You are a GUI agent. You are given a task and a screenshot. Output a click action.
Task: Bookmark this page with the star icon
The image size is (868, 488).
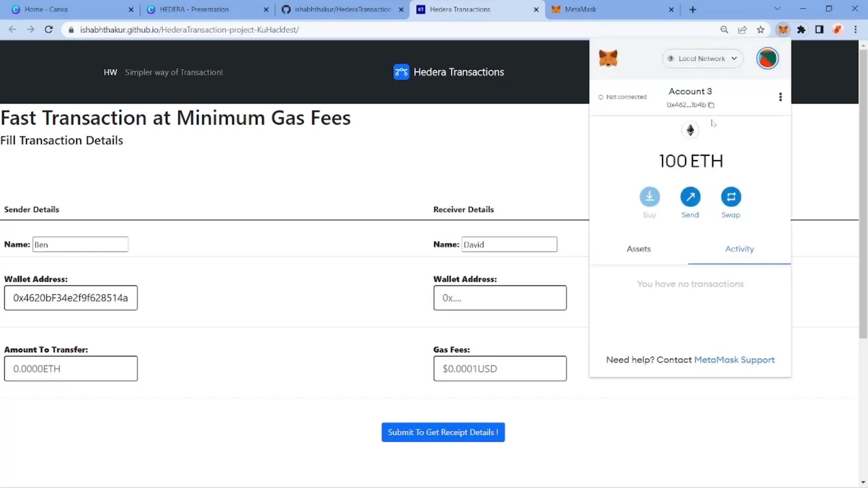[760, 30]
